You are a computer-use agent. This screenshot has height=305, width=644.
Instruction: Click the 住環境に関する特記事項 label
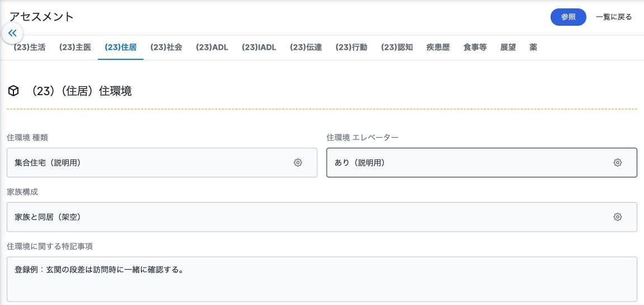pyautogui.click(x=50, y=246)
